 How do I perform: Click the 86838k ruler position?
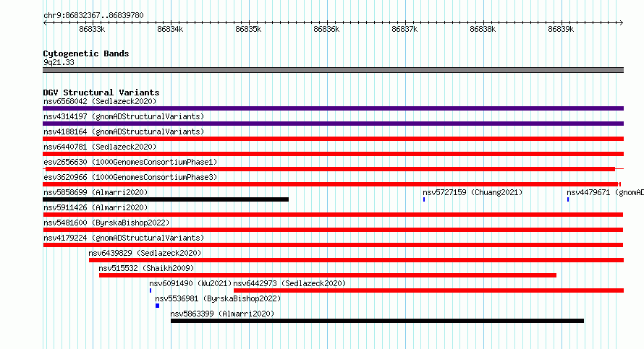483,29
